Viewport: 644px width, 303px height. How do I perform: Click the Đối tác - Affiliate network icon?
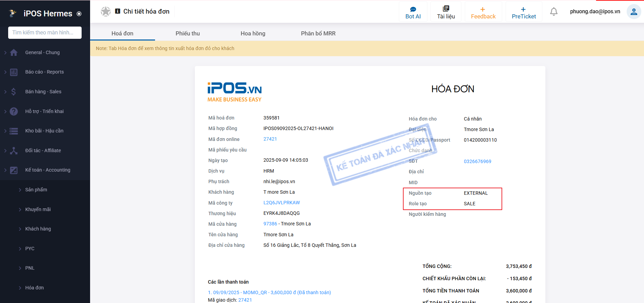14,150
